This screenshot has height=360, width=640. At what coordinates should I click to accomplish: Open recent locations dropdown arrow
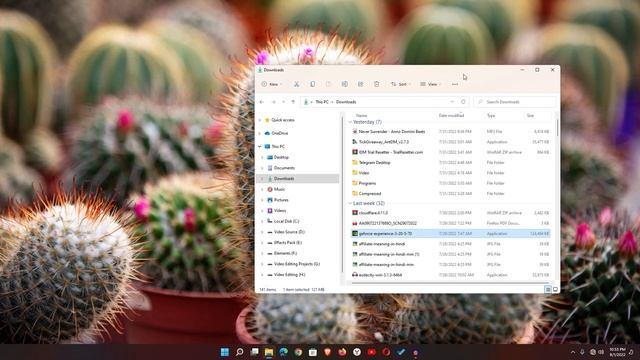pos(284,102)
